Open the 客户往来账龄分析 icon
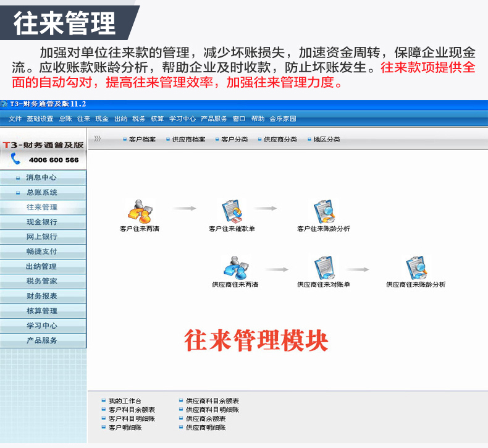Screen dimensions: 488x448 324,212
